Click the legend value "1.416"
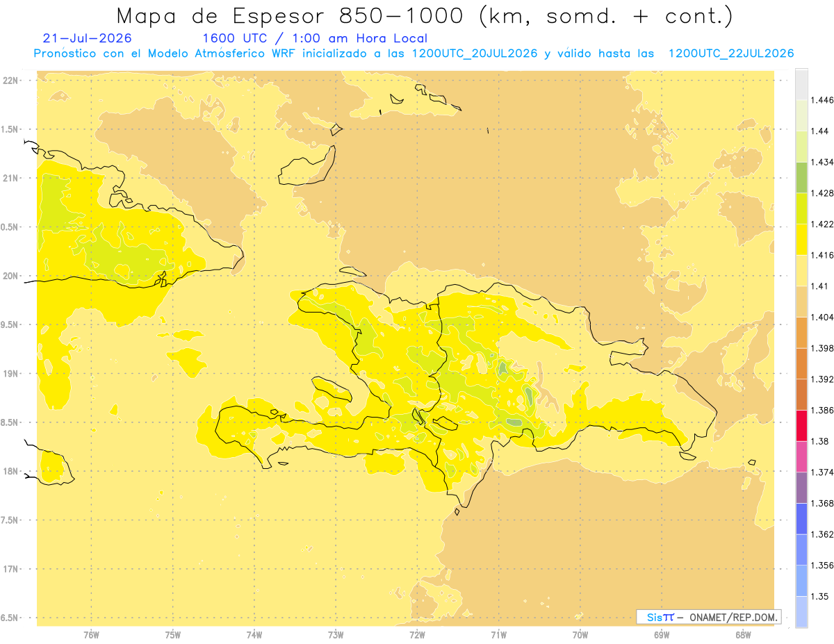 822,255
